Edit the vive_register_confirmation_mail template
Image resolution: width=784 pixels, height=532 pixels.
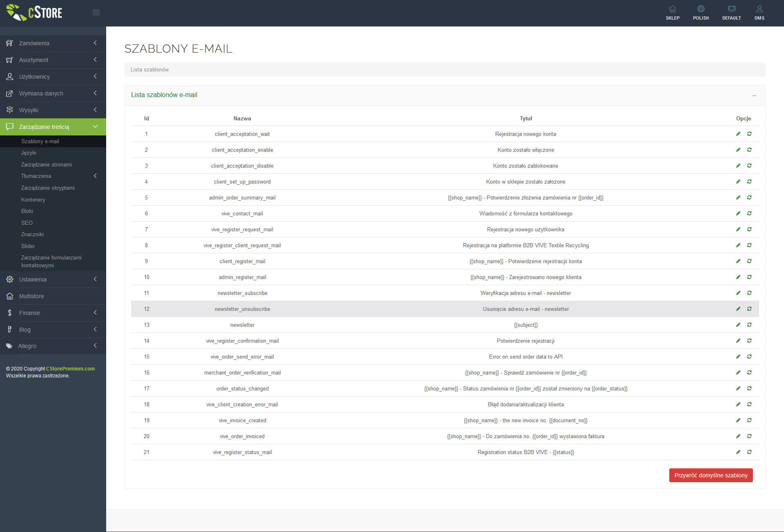738,341
